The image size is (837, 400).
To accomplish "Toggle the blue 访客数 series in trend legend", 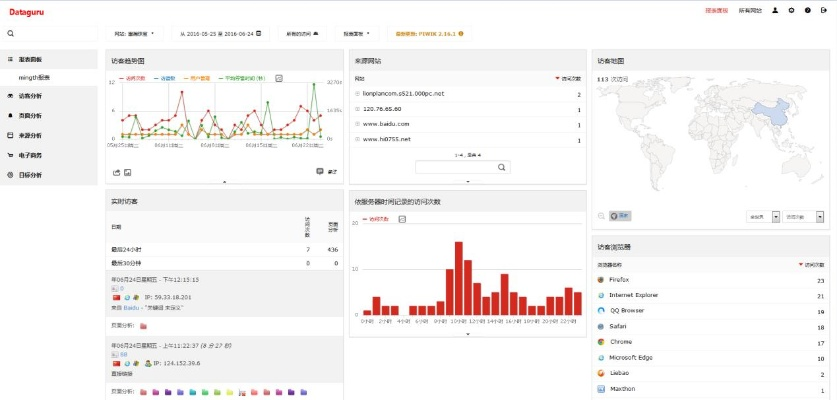I will click(x=165, y=77).
